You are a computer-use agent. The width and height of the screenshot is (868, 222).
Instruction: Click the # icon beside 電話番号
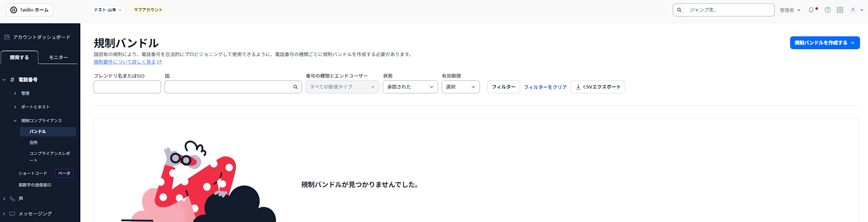pyautogui.click(x=12, y=80)
